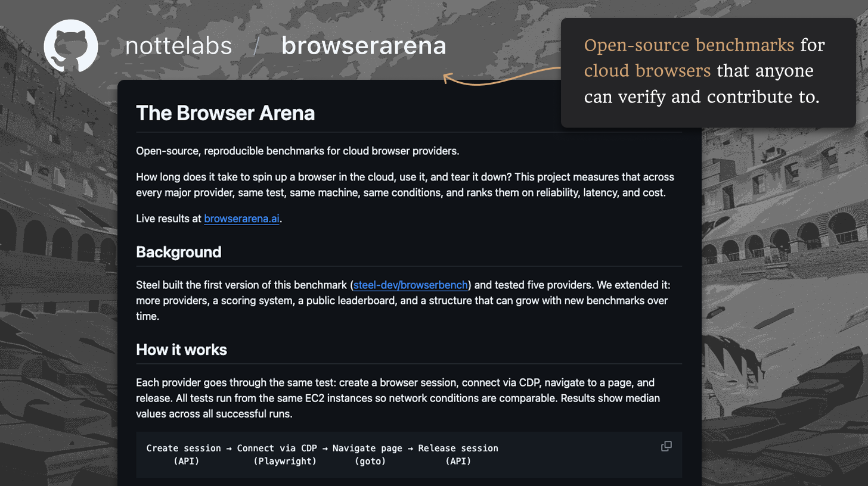The width and height of the screenshot is (868, 486).
Task: Select the Connect via CDP step
Action: click(278, 448)
